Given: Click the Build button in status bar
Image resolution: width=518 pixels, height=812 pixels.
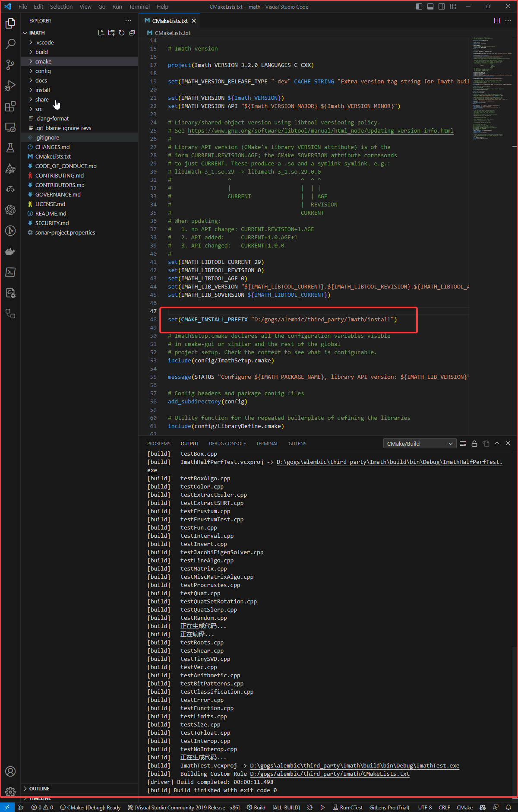Looking at the screenshot, I should point(256,807).
